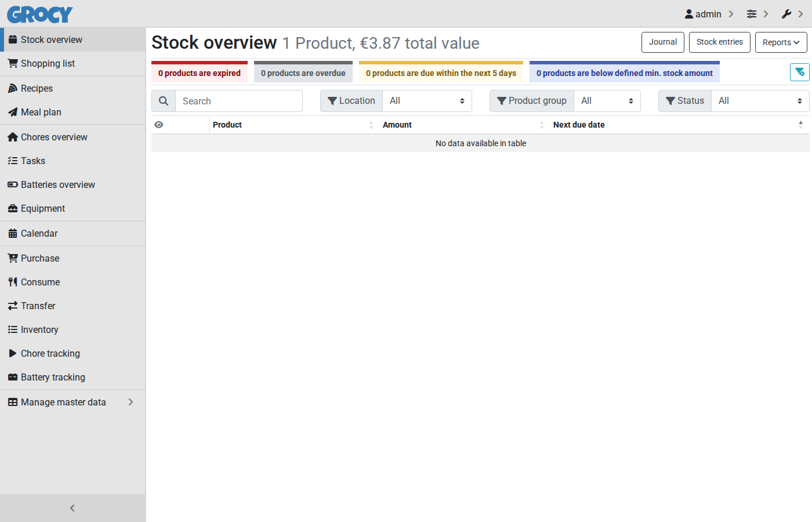Click the Batteries overview battery icon

pos(13,184)
